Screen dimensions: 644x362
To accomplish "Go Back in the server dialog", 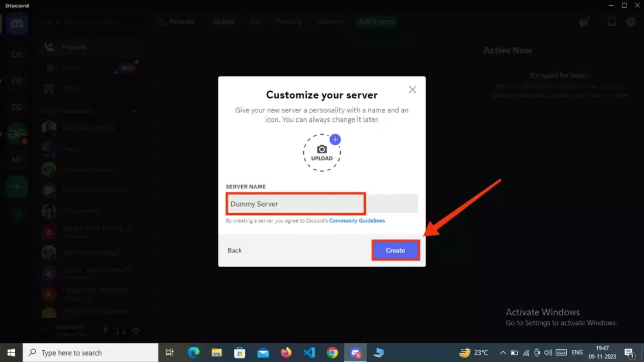I will click(235, 250).
